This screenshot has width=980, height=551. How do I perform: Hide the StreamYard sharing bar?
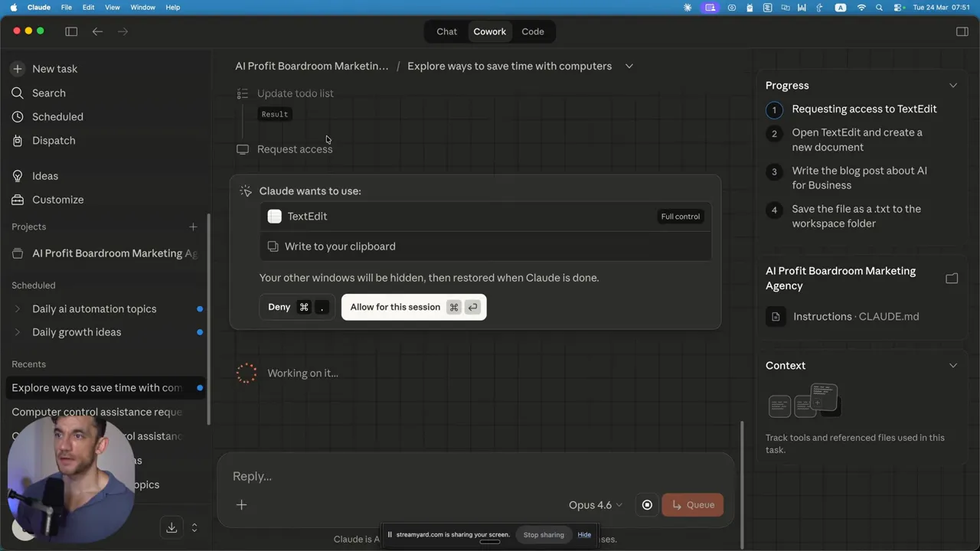(x=584, y=535)
